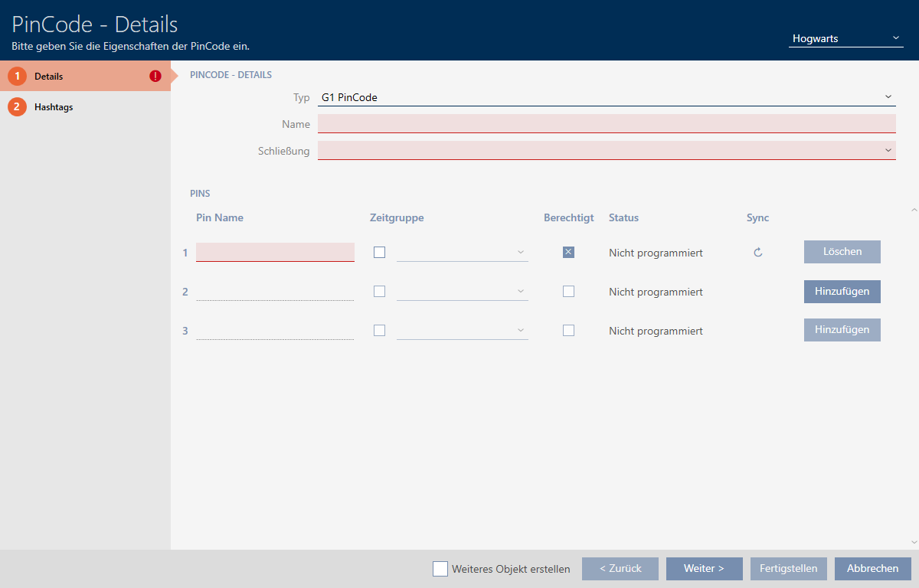Open the Hogwarts project dropdown
This screenshot has width=919, height=588.
tap(845, 38)
